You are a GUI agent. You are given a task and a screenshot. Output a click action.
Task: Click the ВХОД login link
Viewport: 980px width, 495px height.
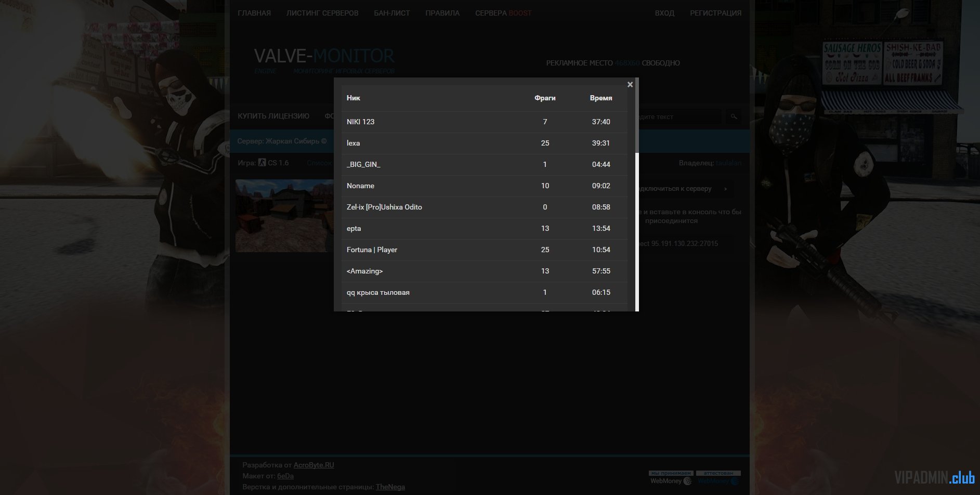664,13
